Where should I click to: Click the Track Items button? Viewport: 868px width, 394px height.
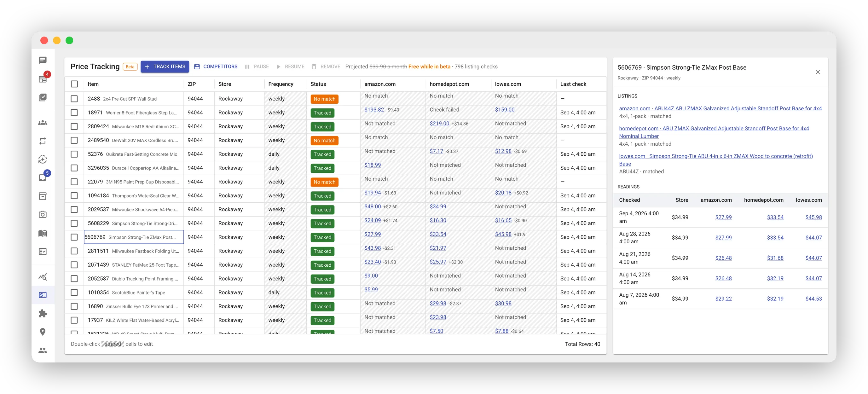tap(165, 67)
